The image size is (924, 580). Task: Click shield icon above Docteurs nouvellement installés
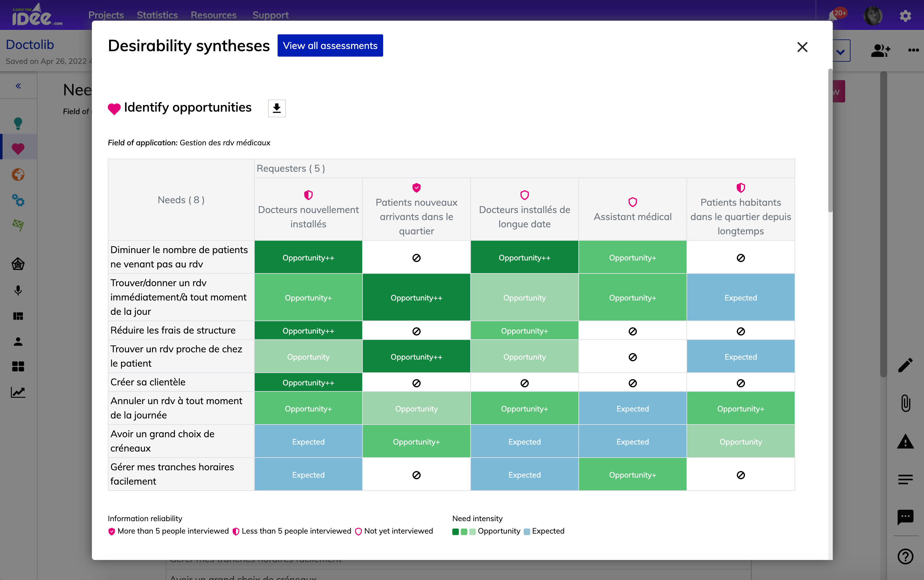click(x=308, y=195)
